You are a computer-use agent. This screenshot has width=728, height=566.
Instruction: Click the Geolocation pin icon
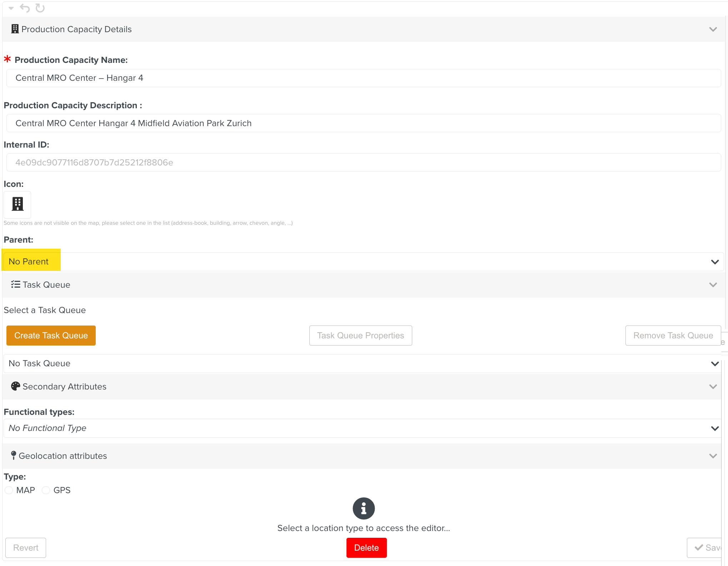14,455
